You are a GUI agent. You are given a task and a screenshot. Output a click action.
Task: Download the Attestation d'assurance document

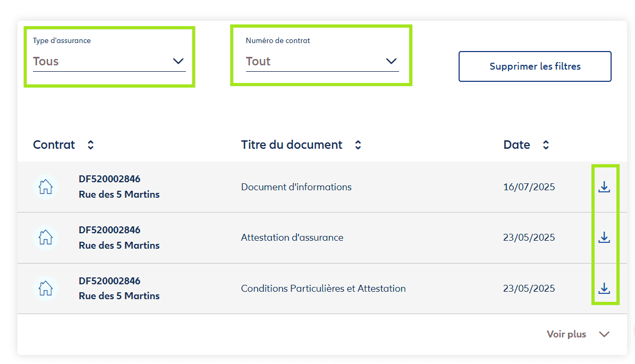[604, 238]
